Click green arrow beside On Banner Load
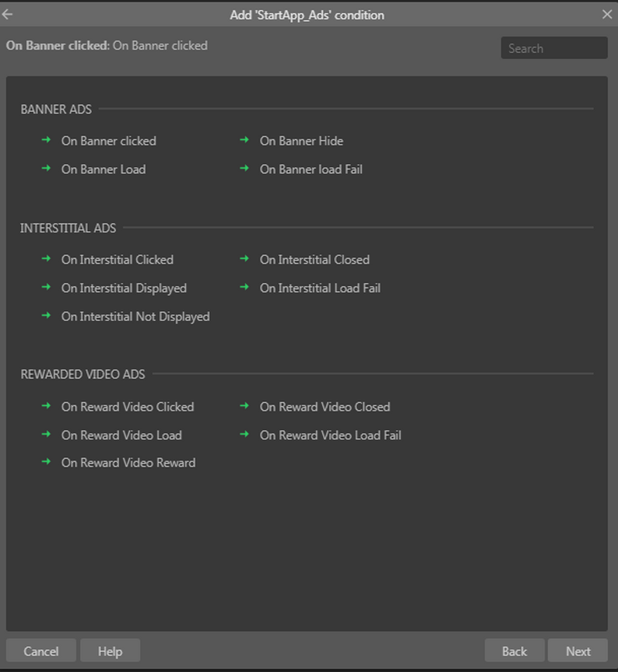Screen dimensions: 618x672 [x=47, y=169]
